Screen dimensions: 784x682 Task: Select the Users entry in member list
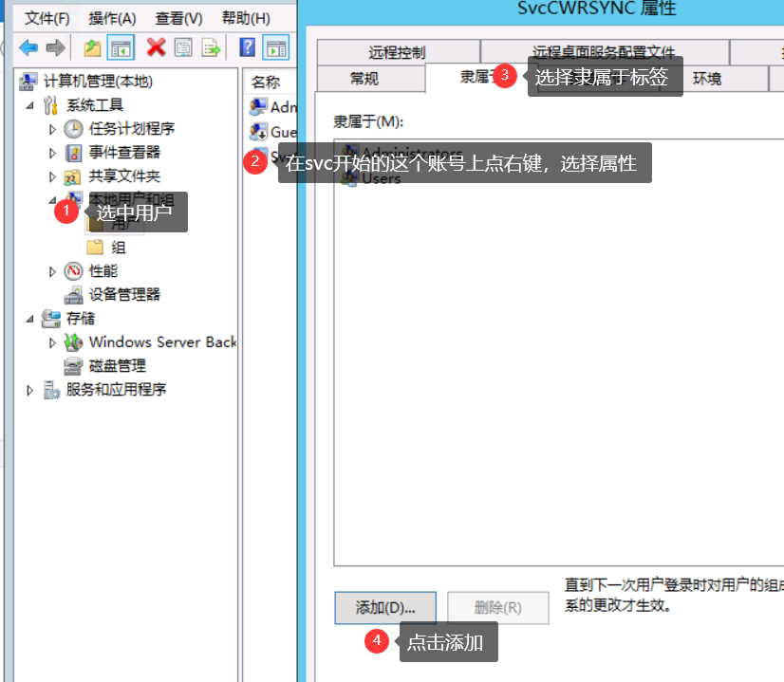click(x=381, y=179)
